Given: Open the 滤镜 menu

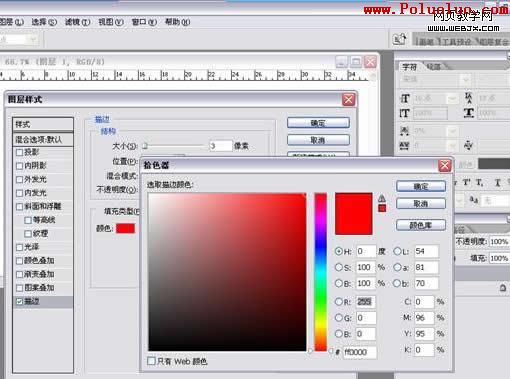Looking at the screenshot, I should point(77,22).
